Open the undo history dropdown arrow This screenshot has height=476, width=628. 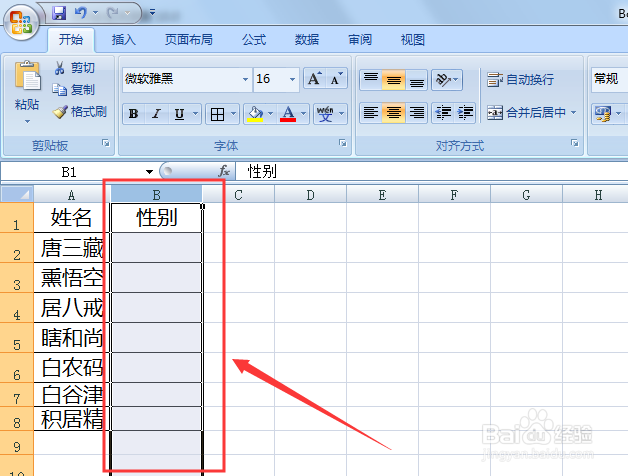(x=95, y=13)
